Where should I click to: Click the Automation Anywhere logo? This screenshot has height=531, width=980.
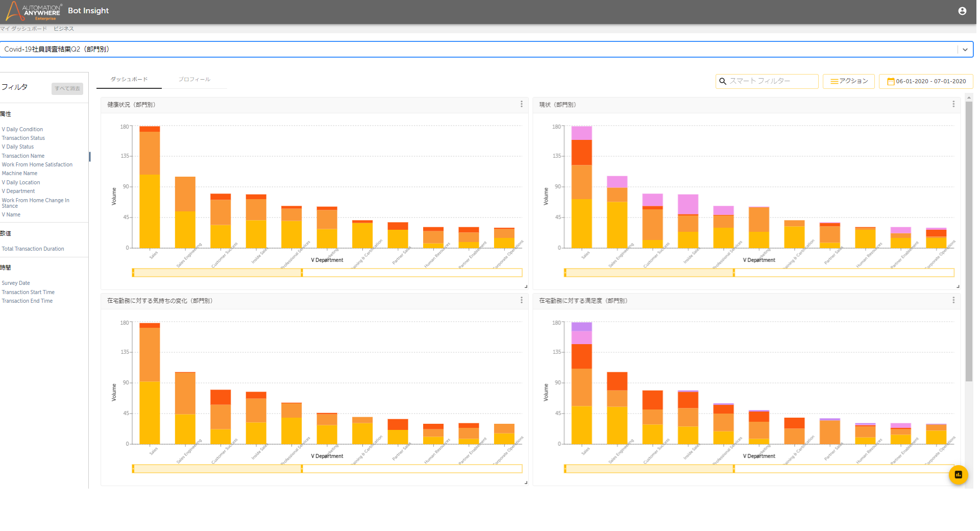[x=33, y=11]
